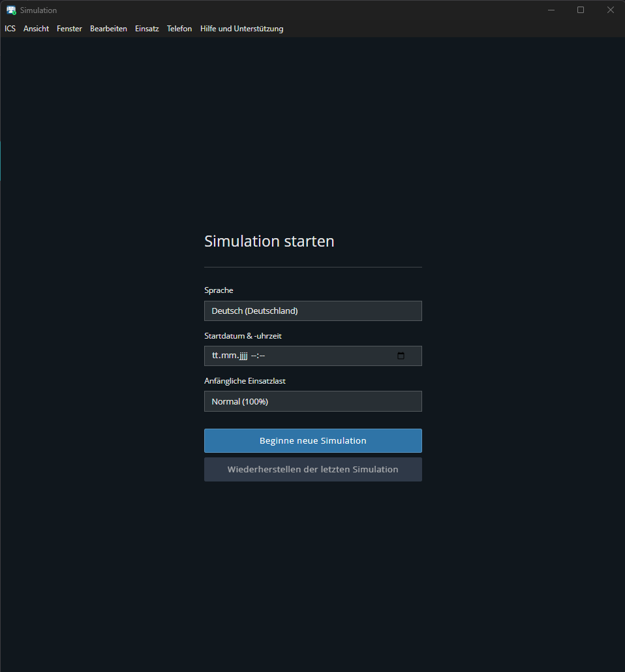Close the Simulation window
This screenshot has height=672, width=625.
[610, 10]
